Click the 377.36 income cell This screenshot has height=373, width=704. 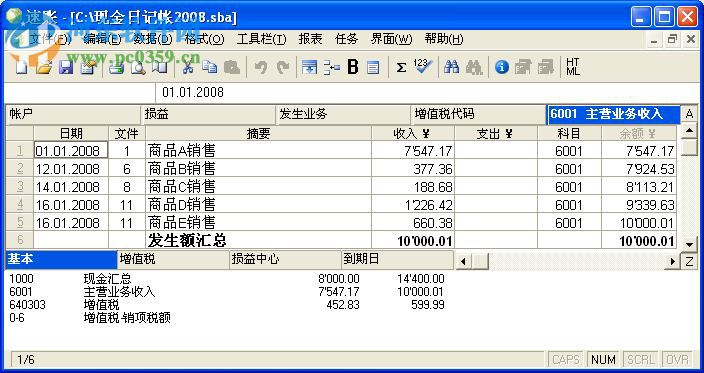[413, 169]
